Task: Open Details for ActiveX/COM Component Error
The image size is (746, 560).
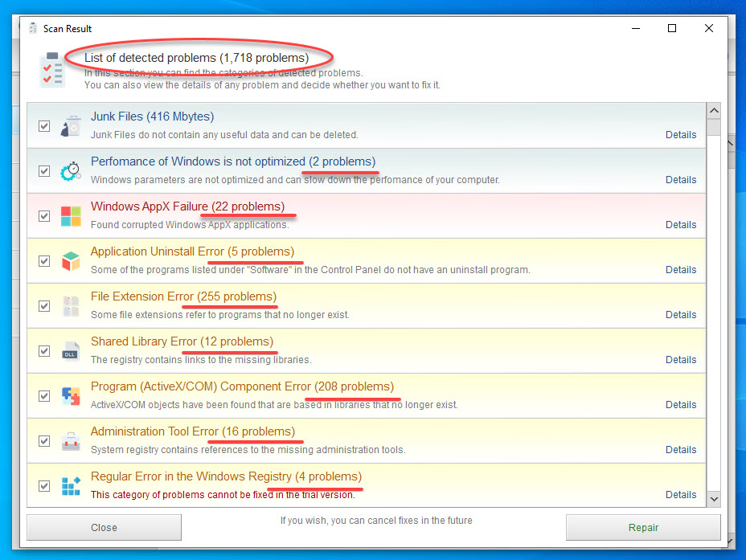Action: (681, 405)
